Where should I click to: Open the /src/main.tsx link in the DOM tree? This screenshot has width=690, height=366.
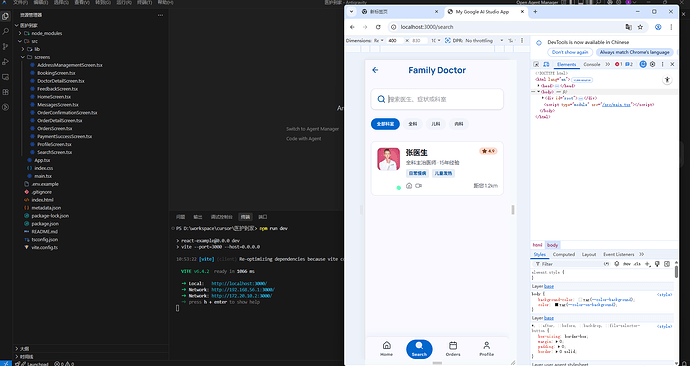tap(617, 105)
